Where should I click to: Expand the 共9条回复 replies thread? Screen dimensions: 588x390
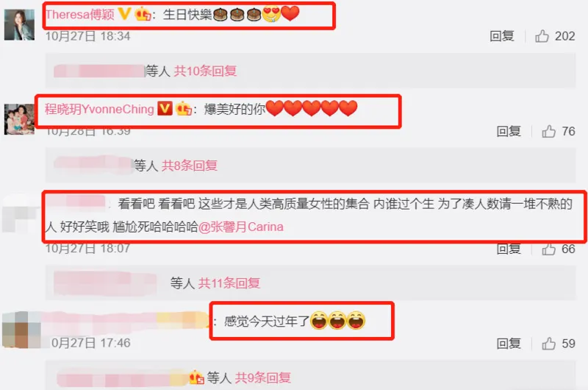263,377
